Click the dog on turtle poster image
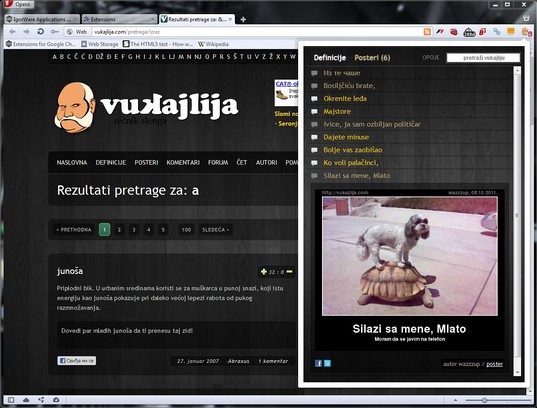The image size is (537, 408). click(410, 256)
